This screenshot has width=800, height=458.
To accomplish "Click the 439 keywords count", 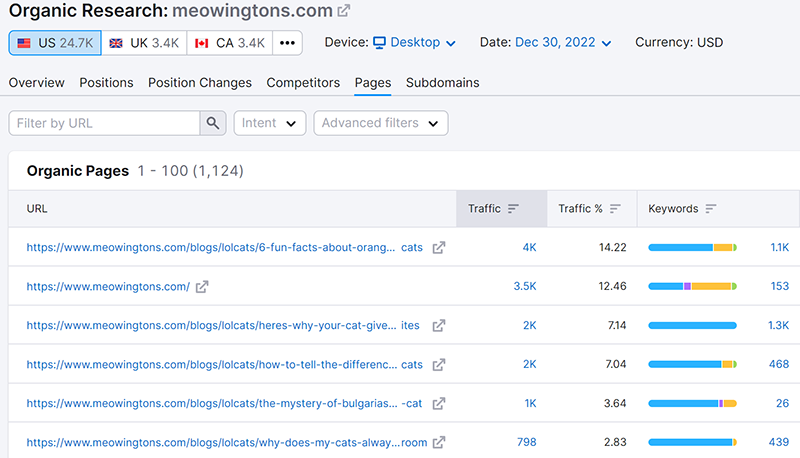I will coord(779,442).
